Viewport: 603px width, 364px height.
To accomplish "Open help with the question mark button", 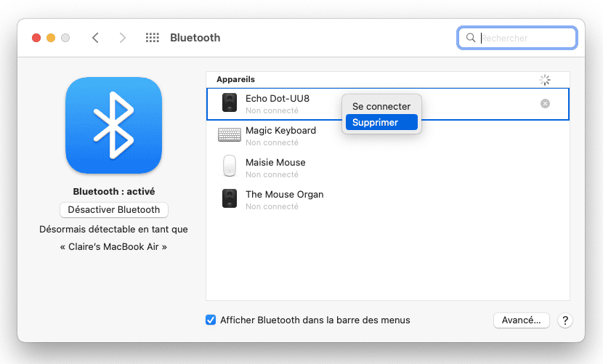I will coord(565,320).
